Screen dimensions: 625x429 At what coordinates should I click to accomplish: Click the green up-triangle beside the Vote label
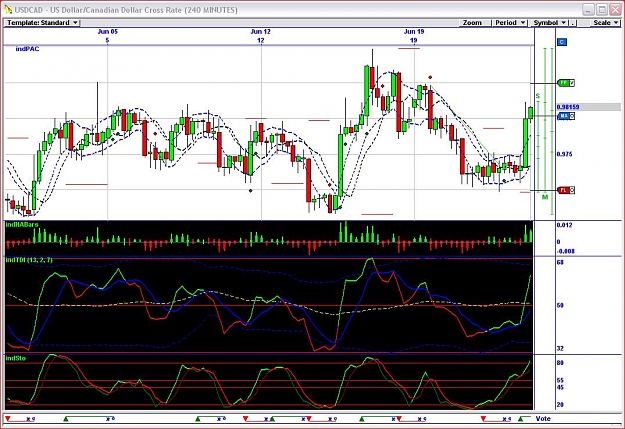521,419
